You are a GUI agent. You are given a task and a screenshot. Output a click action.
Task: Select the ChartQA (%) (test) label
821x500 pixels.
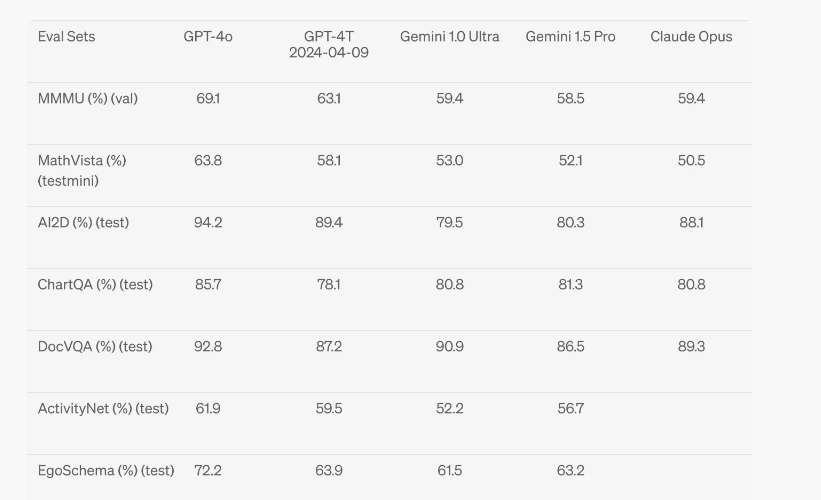pos(95,284)
